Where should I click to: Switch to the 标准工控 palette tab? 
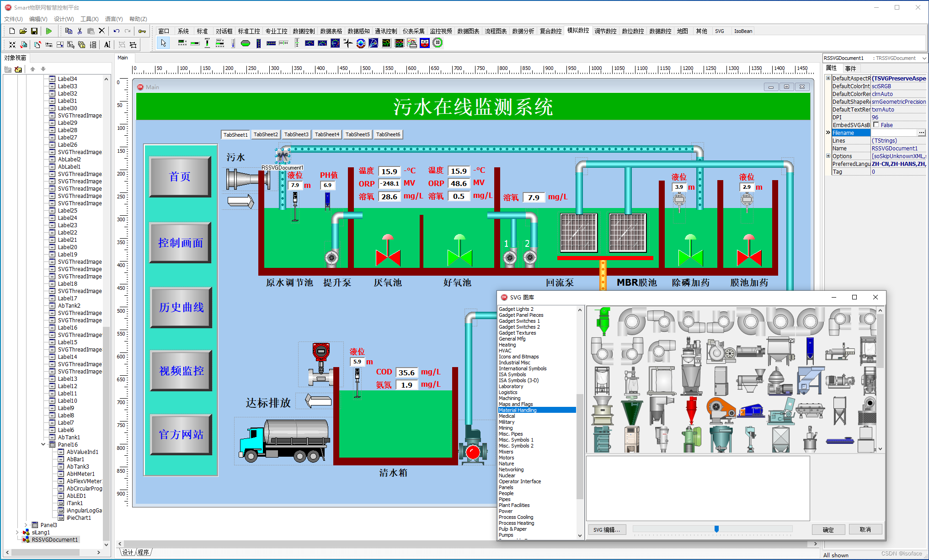coord(249,31)
